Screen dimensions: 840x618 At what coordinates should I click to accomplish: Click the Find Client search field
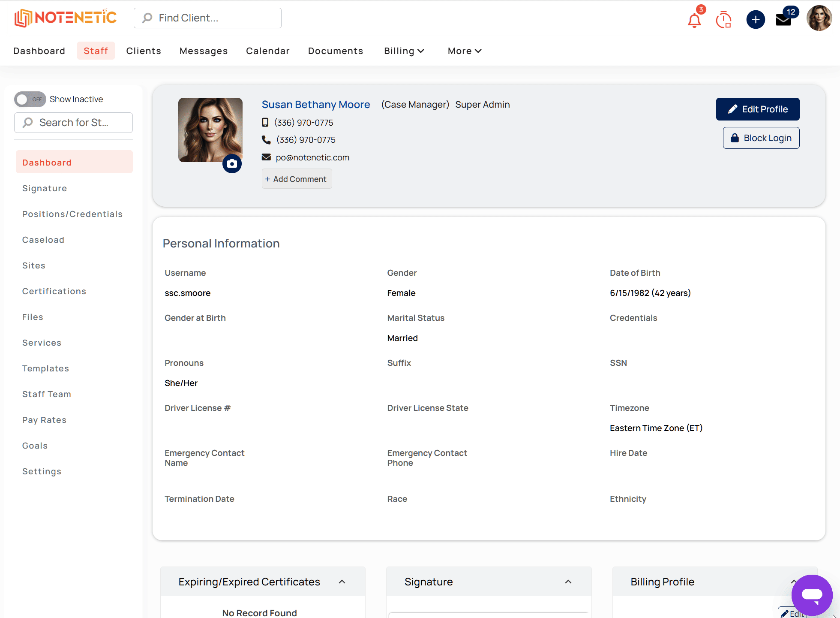coord(207,18)
